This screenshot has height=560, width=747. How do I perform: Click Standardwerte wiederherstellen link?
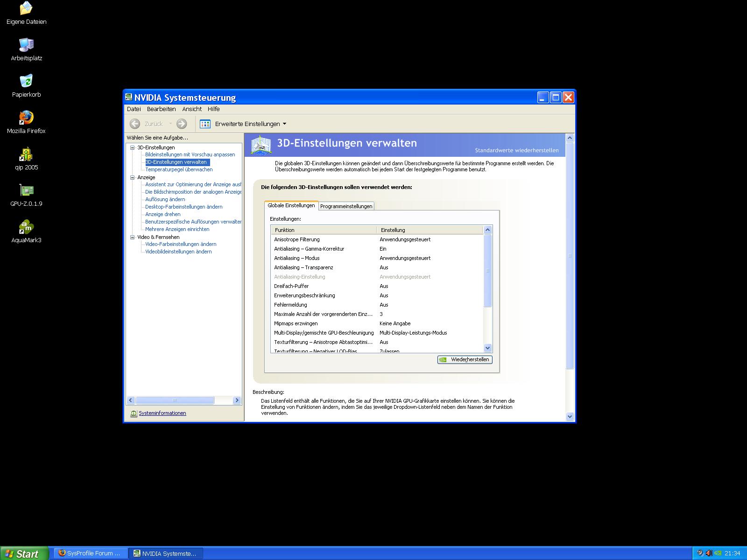[516, 150]
